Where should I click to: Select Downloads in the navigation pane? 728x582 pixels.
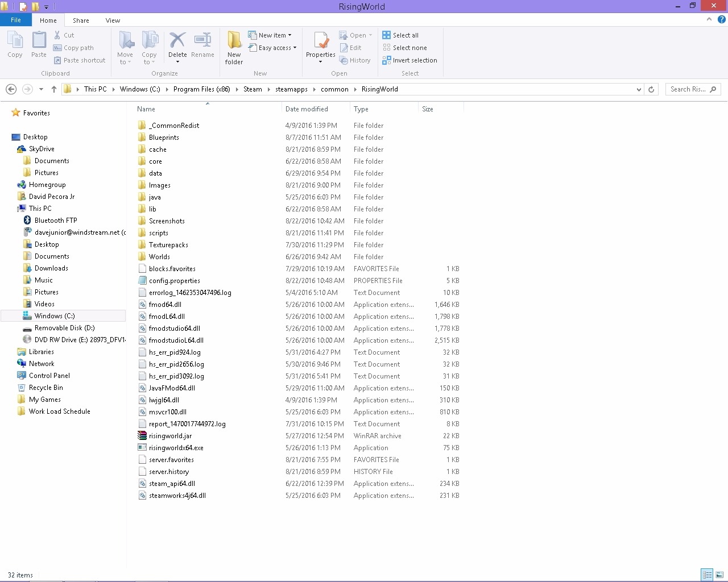[x=51, y=268]
